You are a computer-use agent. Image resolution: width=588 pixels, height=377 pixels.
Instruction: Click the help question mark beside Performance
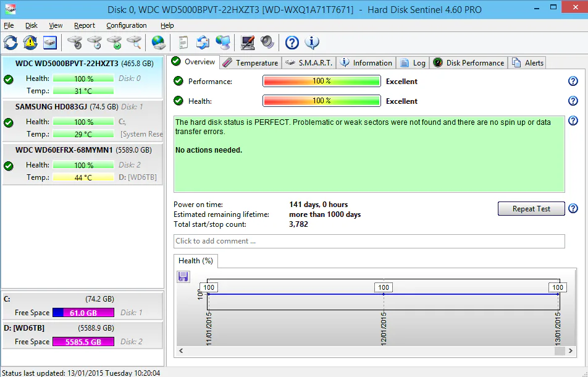573,80
